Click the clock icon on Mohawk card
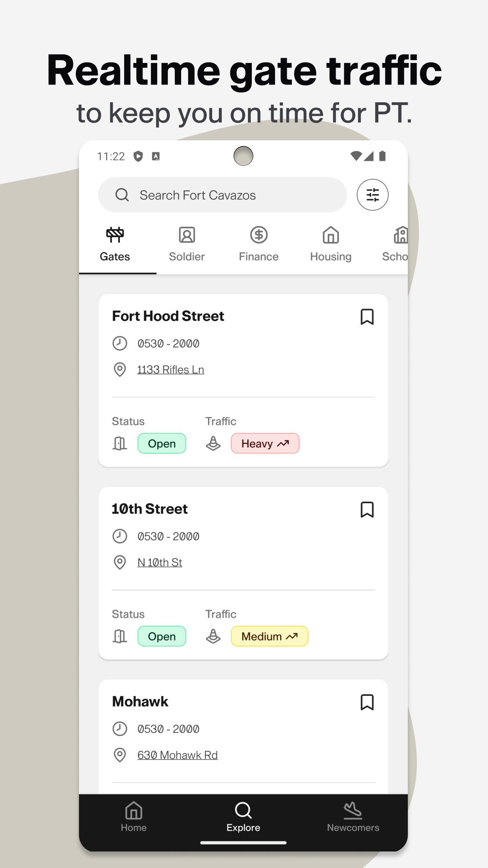The width and height of the screenshot is (488, 868). [120, 729]
